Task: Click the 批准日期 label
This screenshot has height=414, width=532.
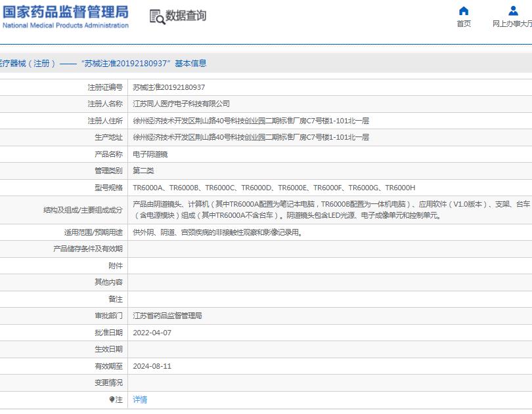Action: point(108,333)
